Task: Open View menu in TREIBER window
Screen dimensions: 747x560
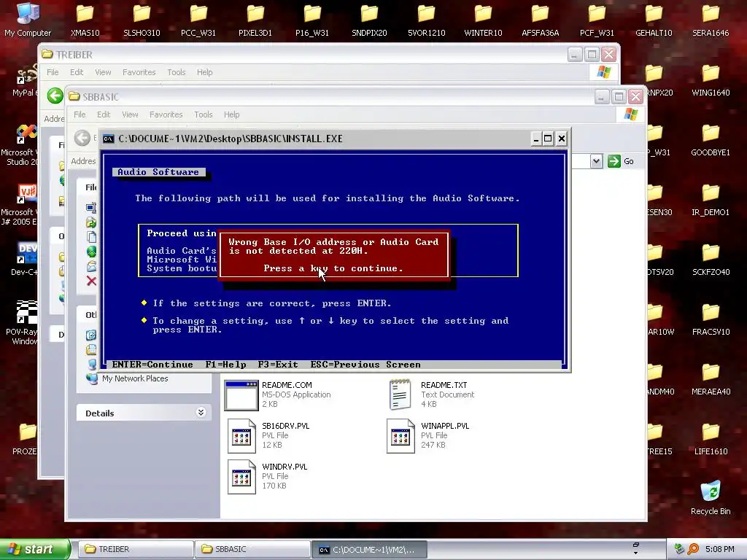Action: tap(103, 72)
